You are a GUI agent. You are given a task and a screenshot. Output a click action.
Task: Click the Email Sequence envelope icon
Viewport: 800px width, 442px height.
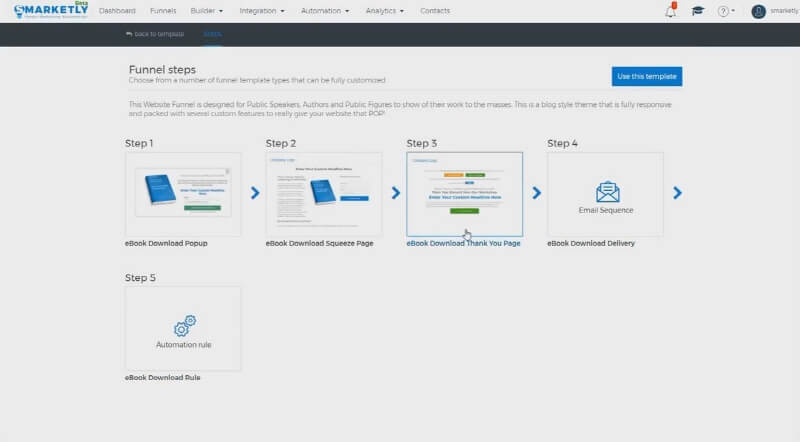[x=608, y=192]
